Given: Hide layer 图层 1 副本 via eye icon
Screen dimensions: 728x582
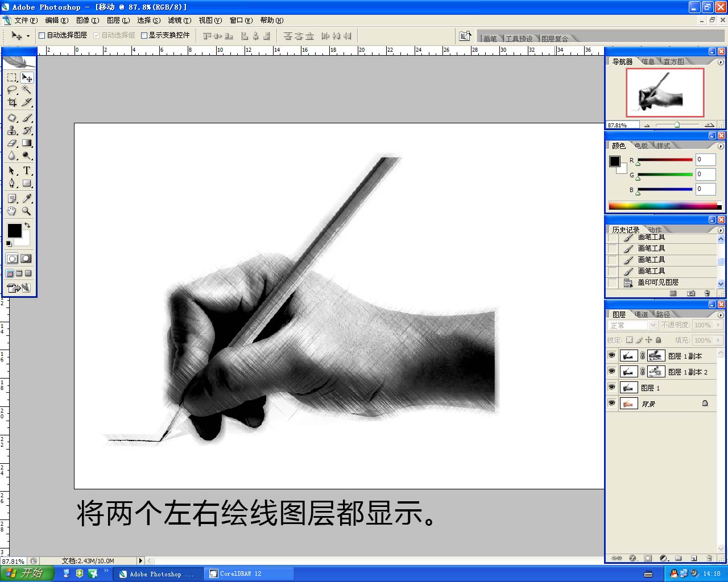Looking at the screenshot, I should (x=612, y=355).
